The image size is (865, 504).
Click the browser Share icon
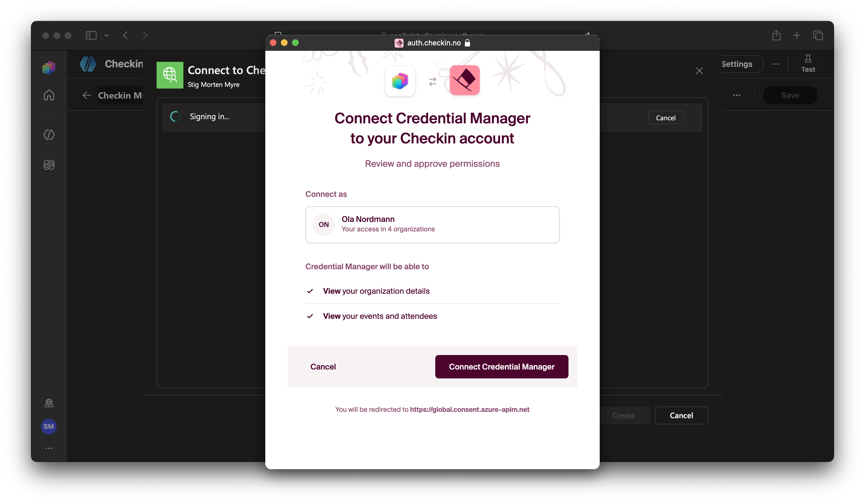pyautogui.click(x=776, y=35)
